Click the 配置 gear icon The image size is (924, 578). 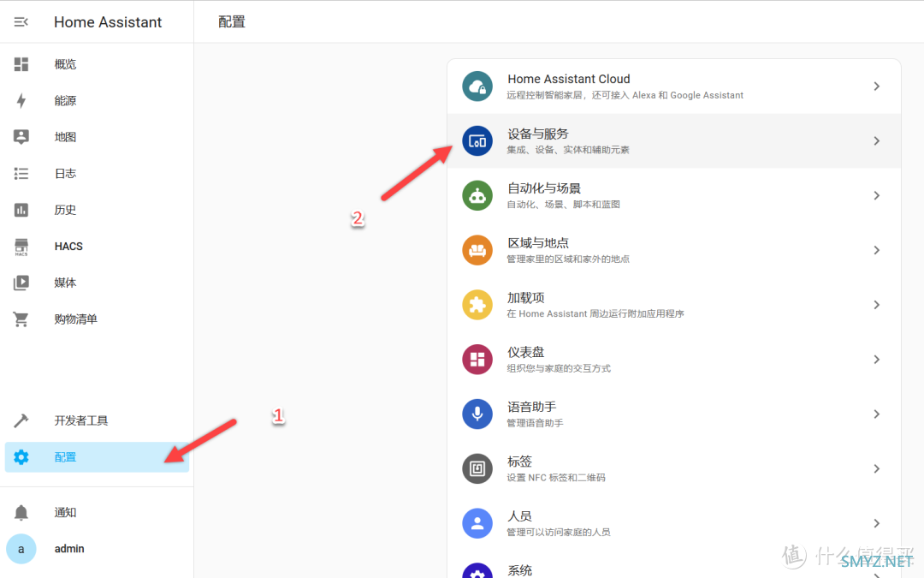coord(21,457)
